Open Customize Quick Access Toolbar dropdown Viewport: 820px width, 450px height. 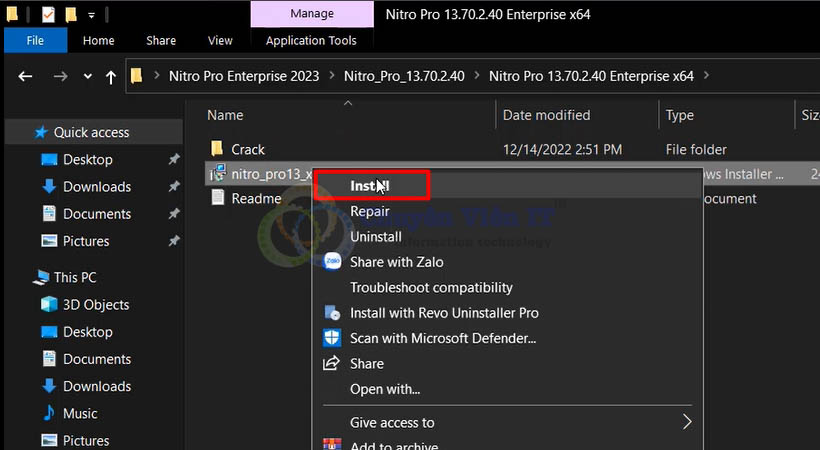point(91,15)
